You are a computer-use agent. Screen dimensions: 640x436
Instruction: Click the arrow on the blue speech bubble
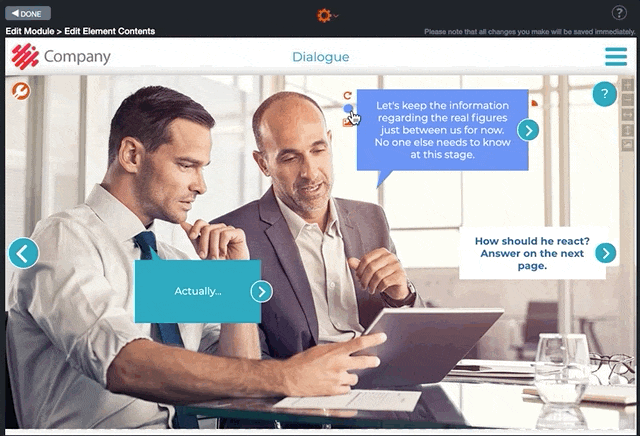528,130
